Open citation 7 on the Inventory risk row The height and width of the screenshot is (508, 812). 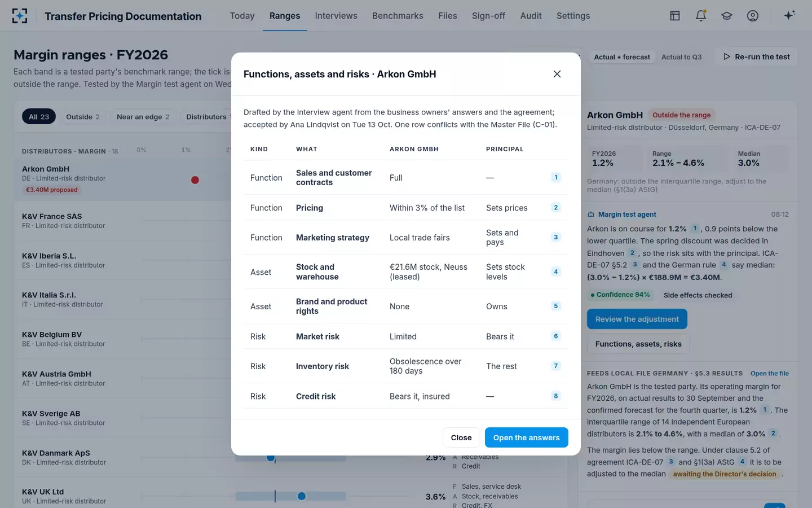(x=556, y=366)
